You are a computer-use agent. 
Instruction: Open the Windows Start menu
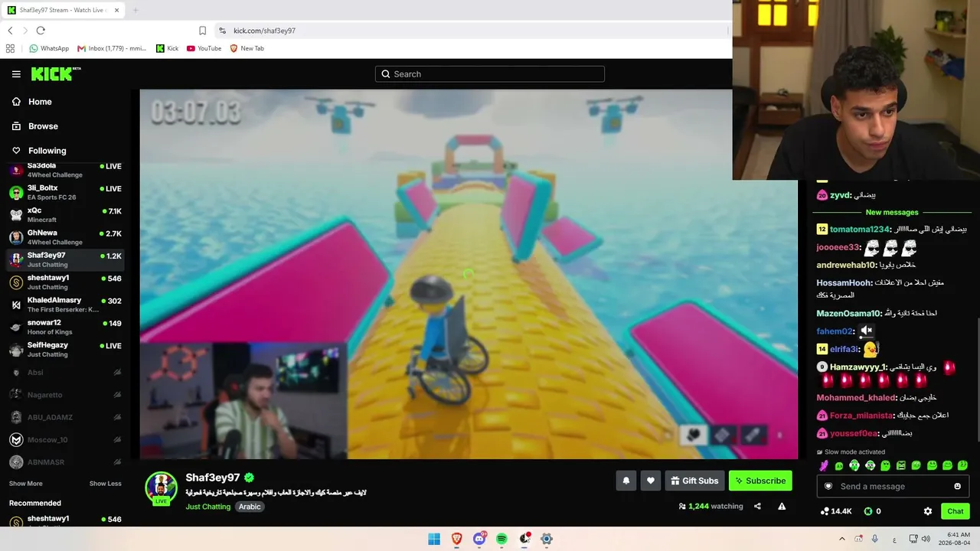tap(434, 539)
